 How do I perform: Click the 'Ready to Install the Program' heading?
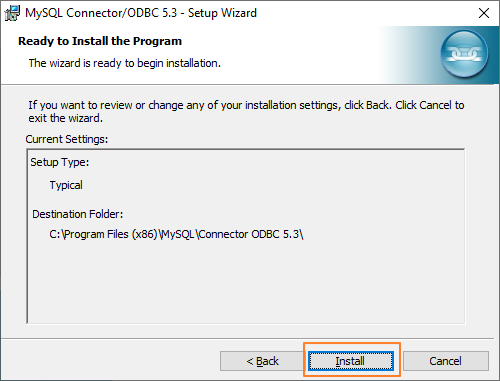point(100,41)
